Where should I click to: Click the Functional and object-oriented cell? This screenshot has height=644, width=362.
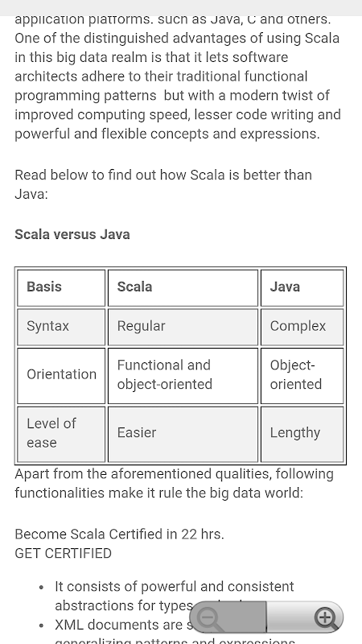183,375
